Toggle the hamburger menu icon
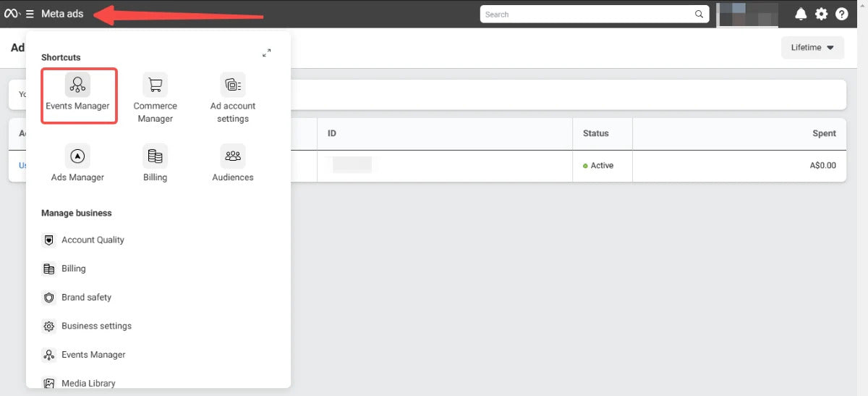This screenshot has width=868, height=396. [30, 14]
